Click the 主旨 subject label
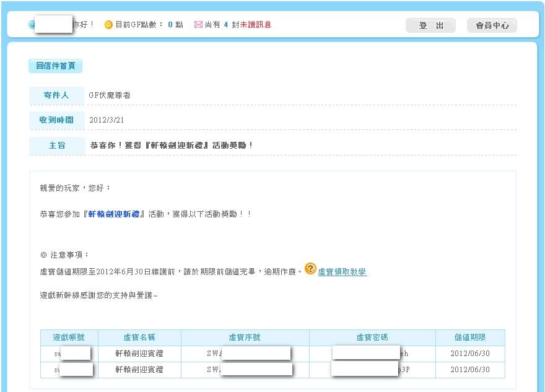545x392 pixels. coord(58,145)
